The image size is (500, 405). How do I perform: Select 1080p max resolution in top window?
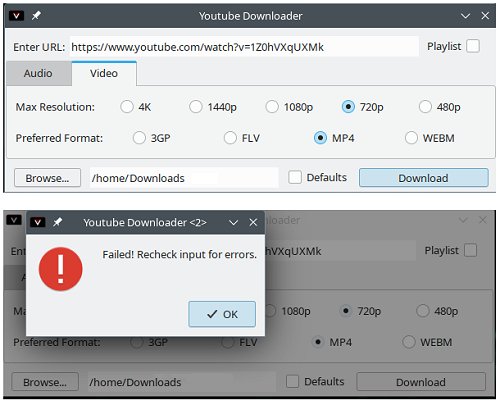click(272, 107)
